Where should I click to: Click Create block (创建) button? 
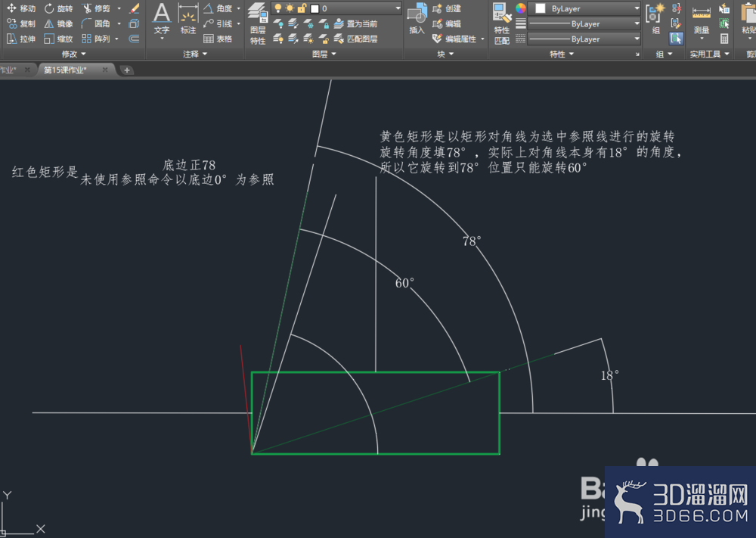click(x=447, y=8)
